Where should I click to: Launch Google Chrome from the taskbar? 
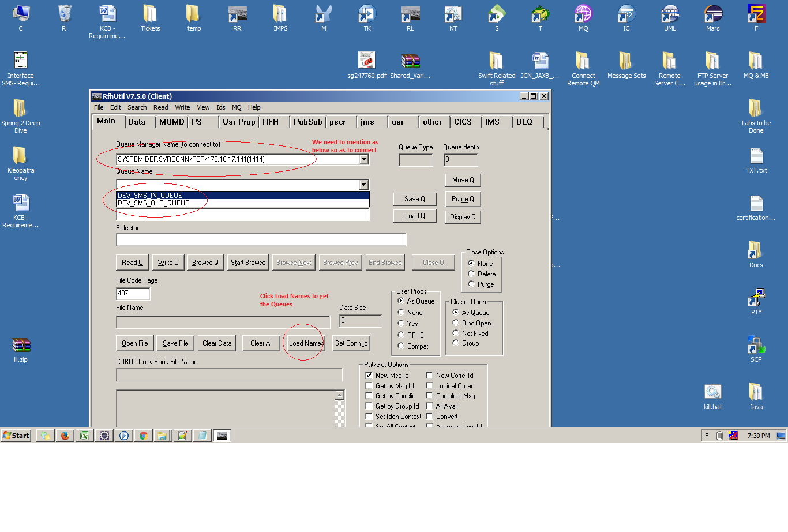coord(143,435)
